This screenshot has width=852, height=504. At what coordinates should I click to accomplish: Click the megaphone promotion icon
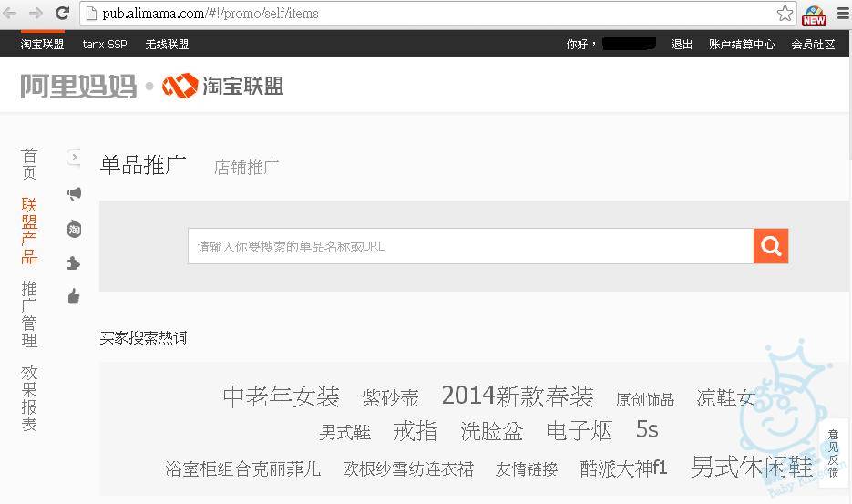[74, 193]
